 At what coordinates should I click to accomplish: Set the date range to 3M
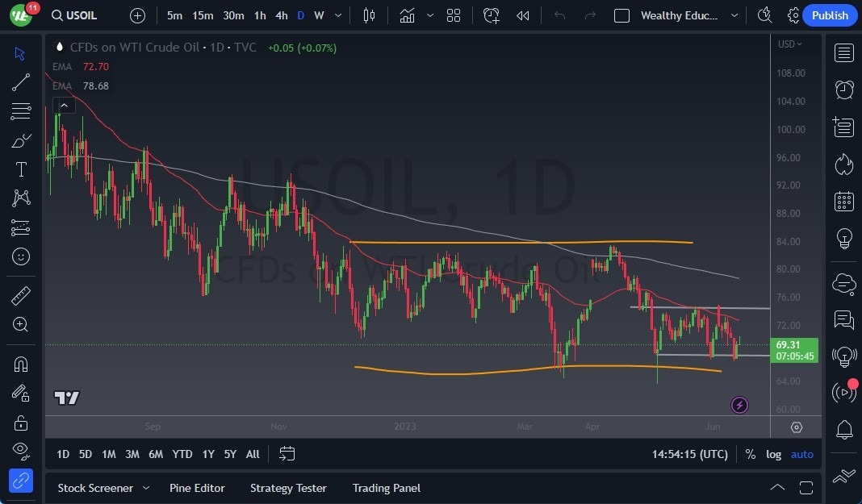132,454
